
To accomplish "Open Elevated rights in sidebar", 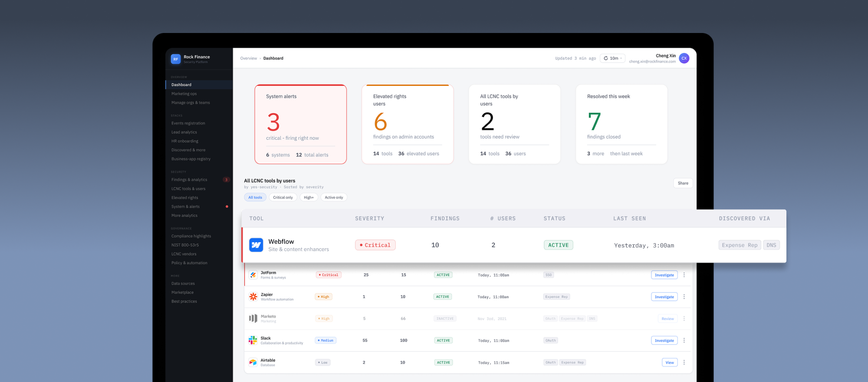I will click(x=185, y=198).
